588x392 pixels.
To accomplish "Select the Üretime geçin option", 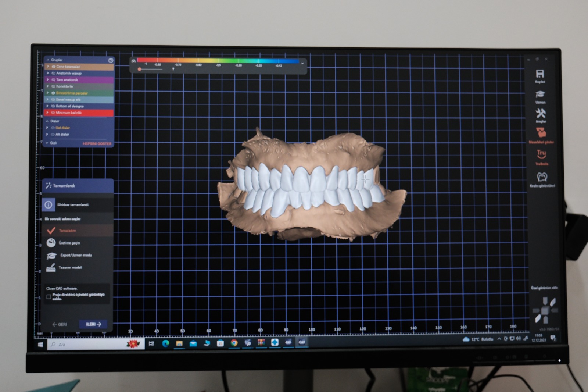I will tap(69, 243).
